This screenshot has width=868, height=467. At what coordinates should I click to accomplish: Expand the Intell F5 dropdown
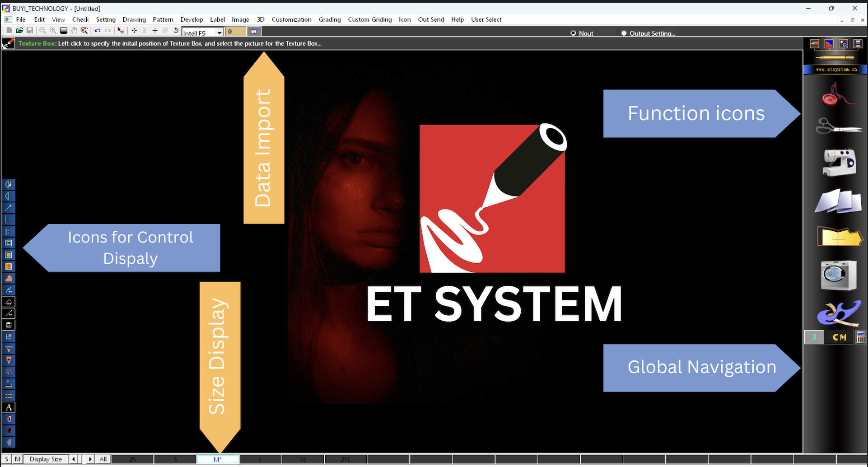[219, 33]
